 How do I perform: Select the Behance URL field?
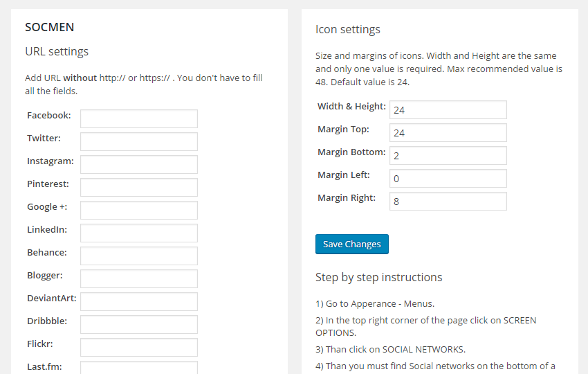(139, 256)
